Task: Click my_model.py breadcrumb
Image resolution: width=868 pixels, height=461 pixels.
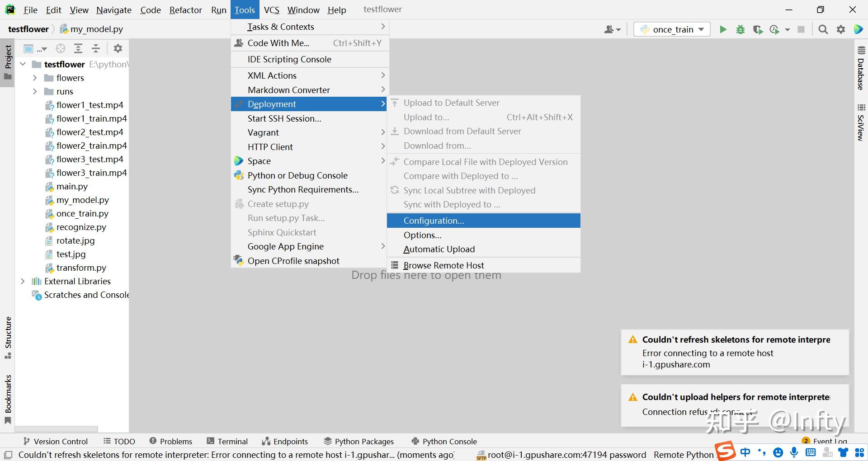Action: point(91,29)
